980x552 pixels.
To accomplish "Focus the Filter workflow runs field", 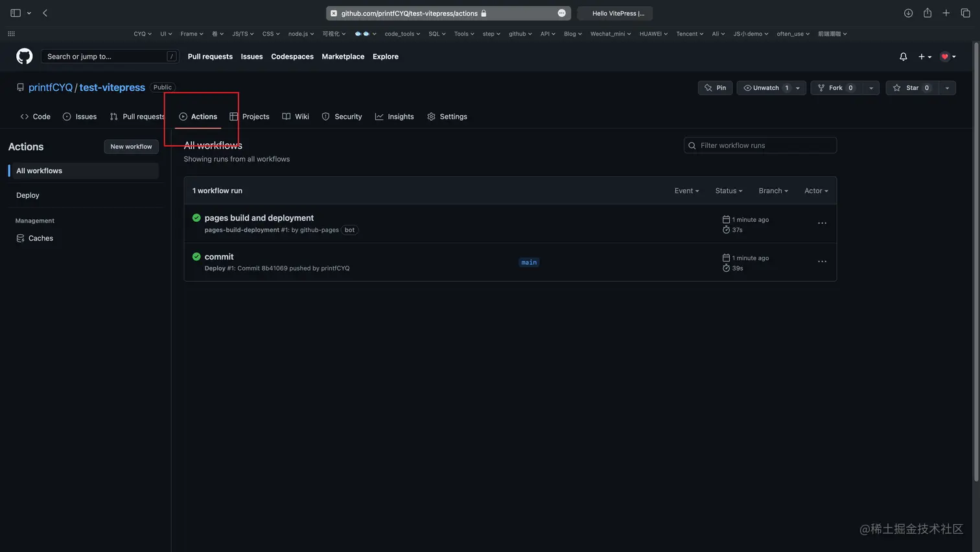I will [x=760, y=145].
